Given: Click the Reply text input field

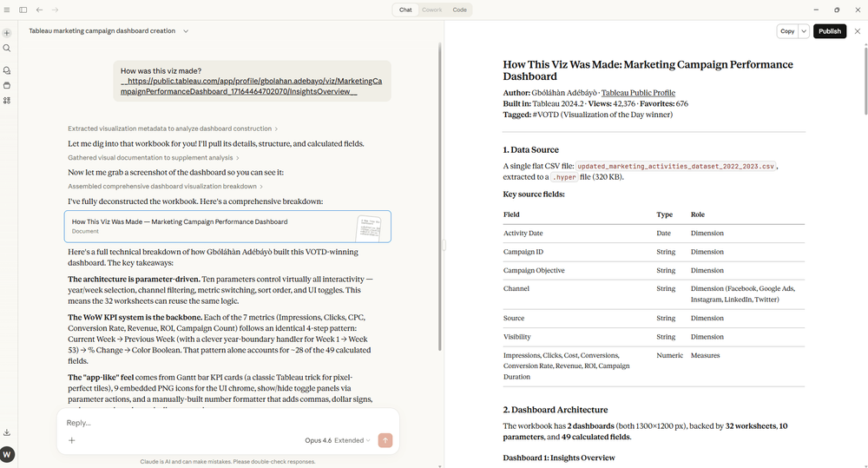Looking at the screenshot, I should (226, 423).
